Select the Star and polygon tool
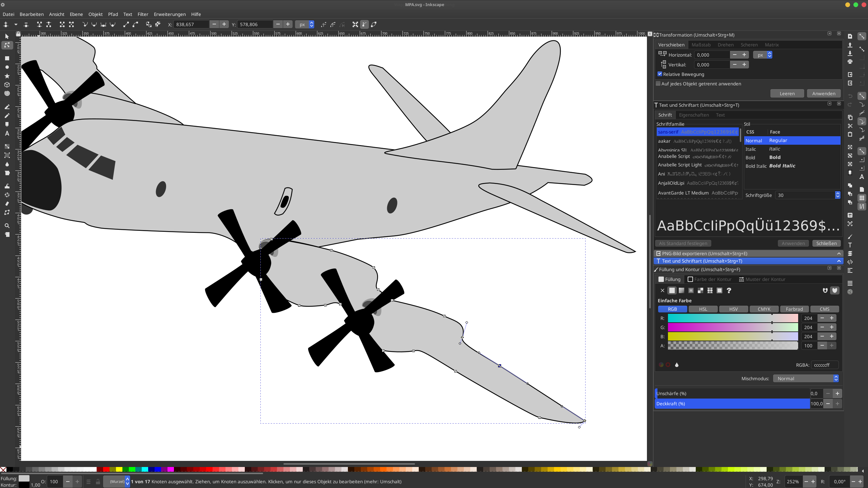 [7, 76]
